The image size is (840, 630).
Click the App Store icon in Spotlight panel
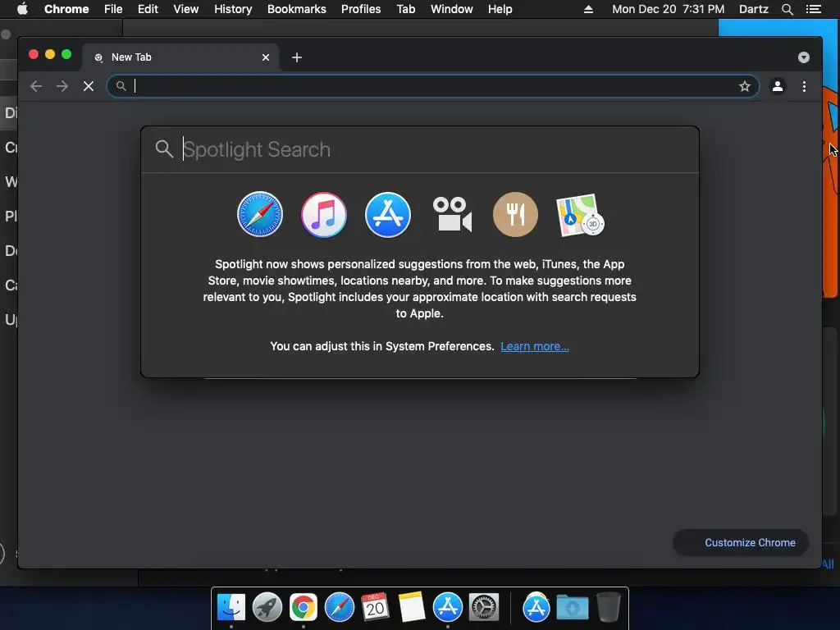point(388,214)
